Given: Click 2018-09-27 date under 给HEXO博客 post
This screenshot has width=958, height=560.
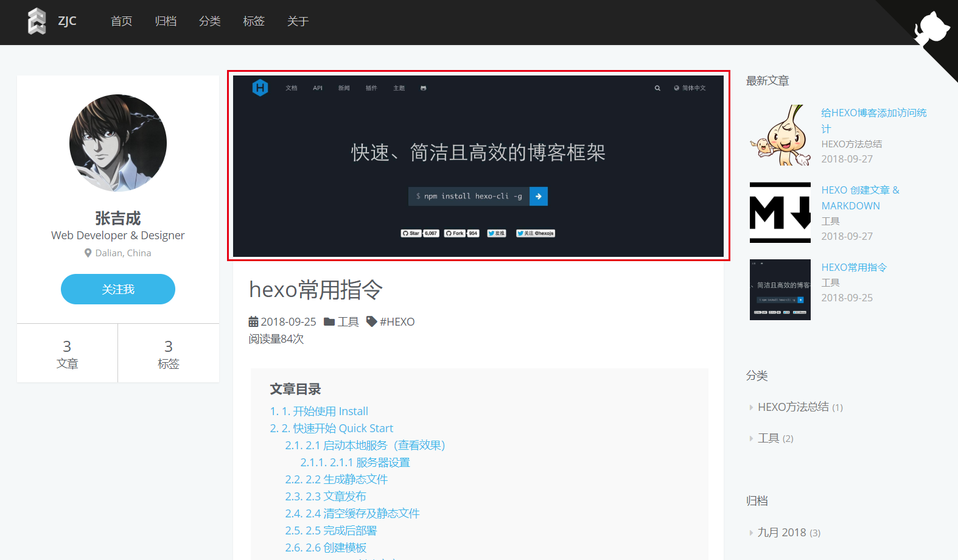Looking at the screenshot, I should coord(847,159).
